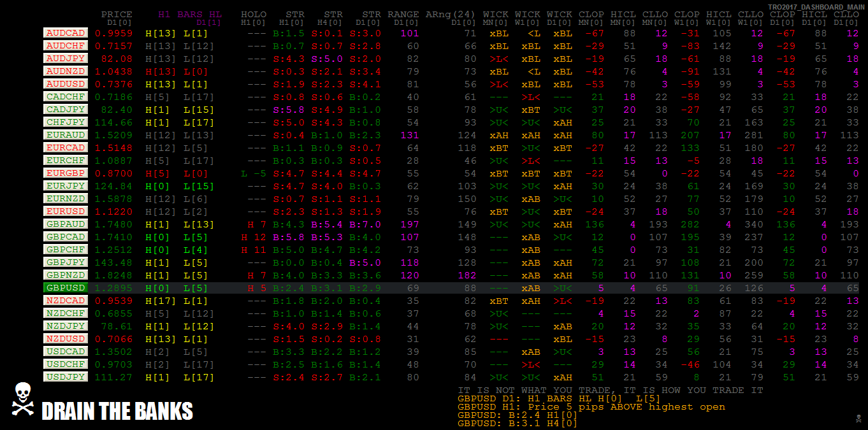This screenshot has height=430, width=868.
Task: Click the tiny skull icon in bottom-right corner
Action: (858, 418)
